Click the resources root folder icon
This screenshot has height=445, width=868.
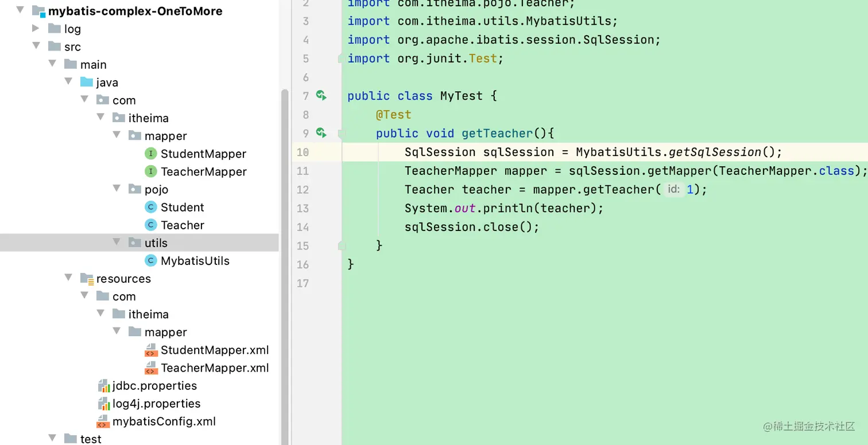87,279
